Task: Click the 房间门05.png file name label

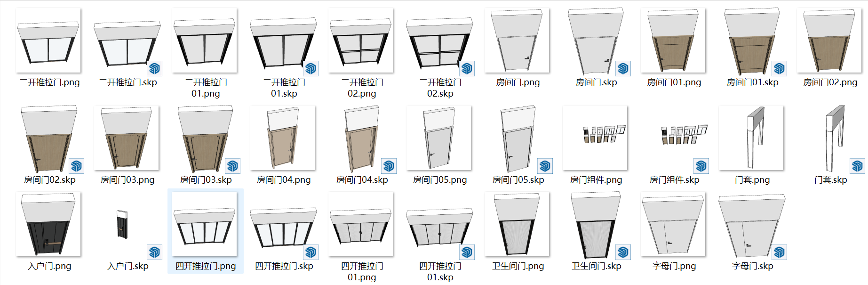Action: tap(440, 180)
